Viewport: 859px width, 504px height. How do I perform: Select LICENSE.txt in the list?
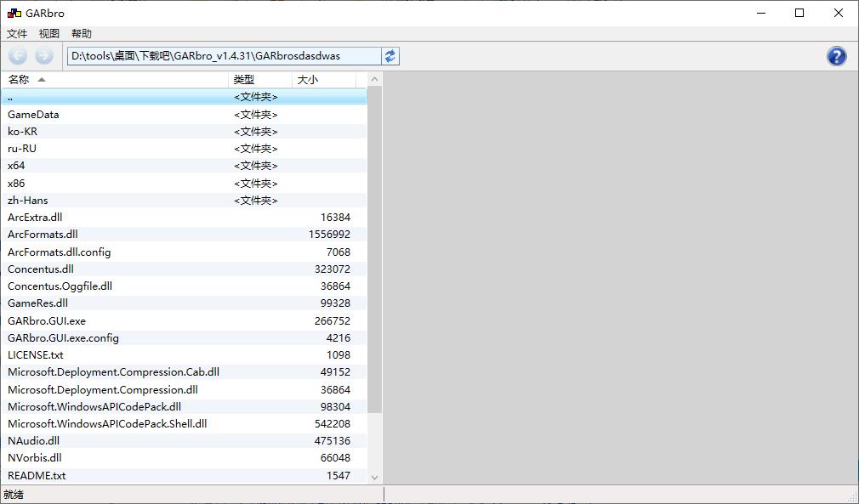point(184,354)
